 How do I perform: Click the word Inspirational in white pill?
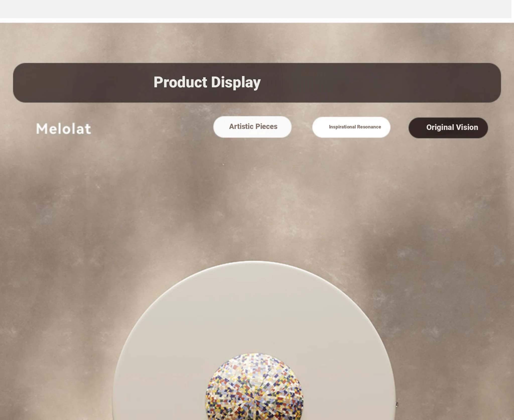(342, 127)
